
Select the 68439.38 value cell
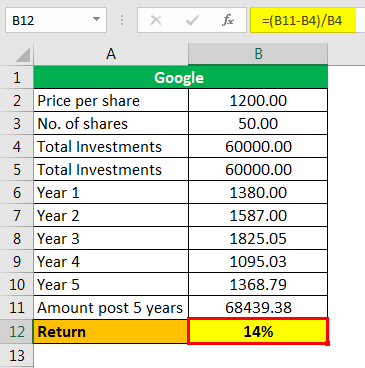(258, 307)
